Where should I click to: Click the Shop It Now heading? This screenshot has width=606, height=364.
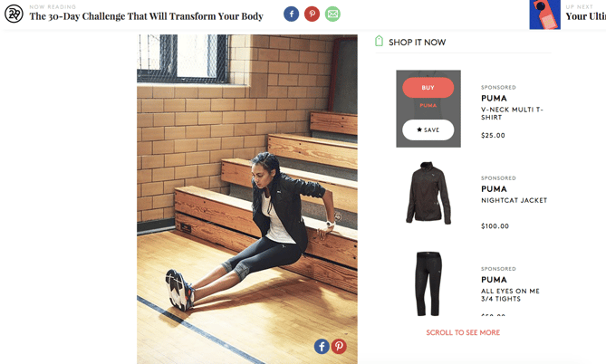click(417, 43)
